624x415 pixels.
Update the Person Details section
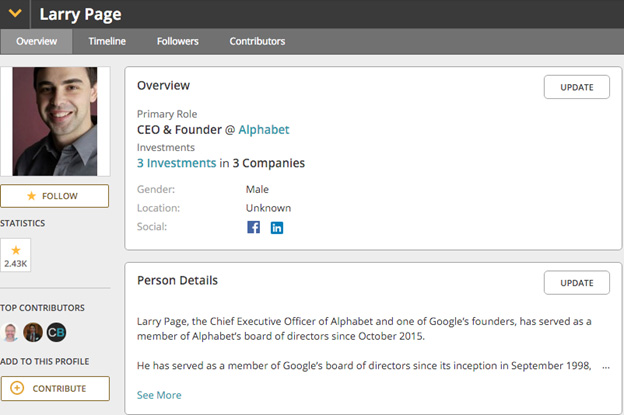(577, 283)
